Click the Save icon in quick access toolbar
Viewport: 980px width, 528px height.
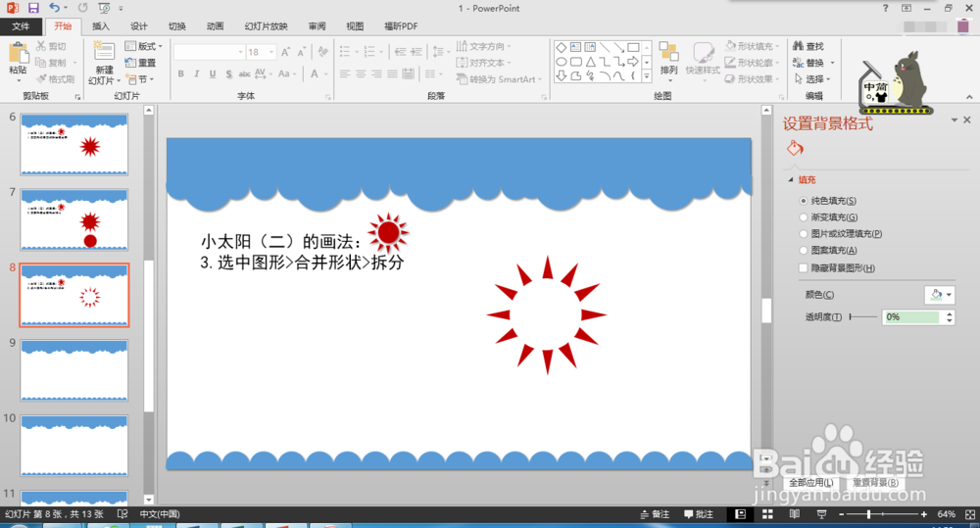pos(33,8)
